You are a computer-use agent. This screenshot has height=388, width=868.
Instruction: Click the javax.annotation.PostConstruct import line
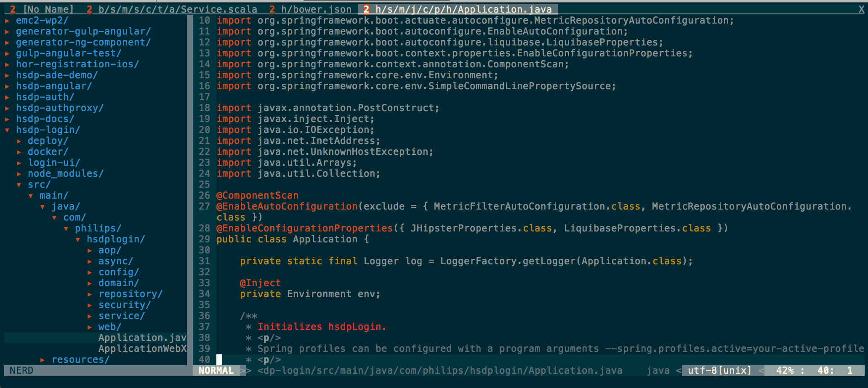328,108
